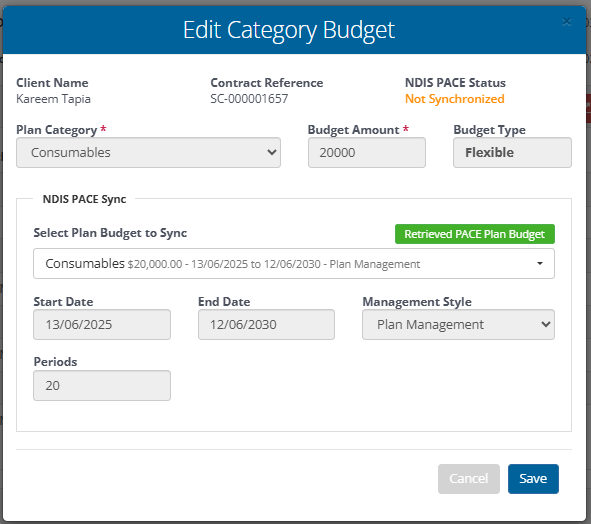Select the Budget Type field showing Flexible
591x524 pixels.
(x=512, y=152)
